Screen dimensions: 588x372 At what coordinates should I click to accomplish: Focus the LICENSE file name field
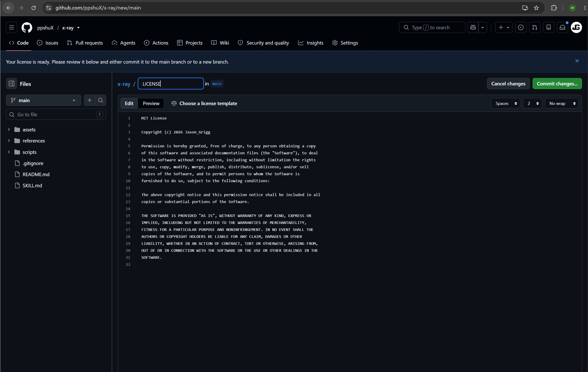(171, 84)
